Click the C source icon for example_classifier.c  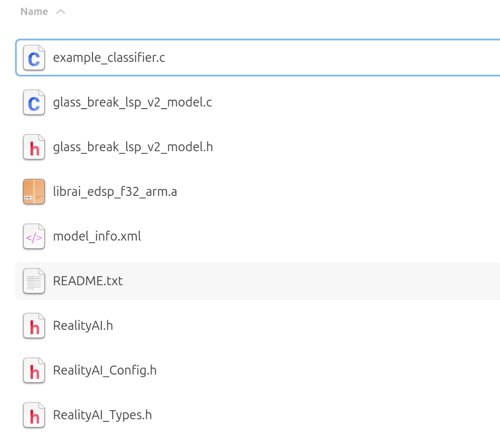[34, 58]
